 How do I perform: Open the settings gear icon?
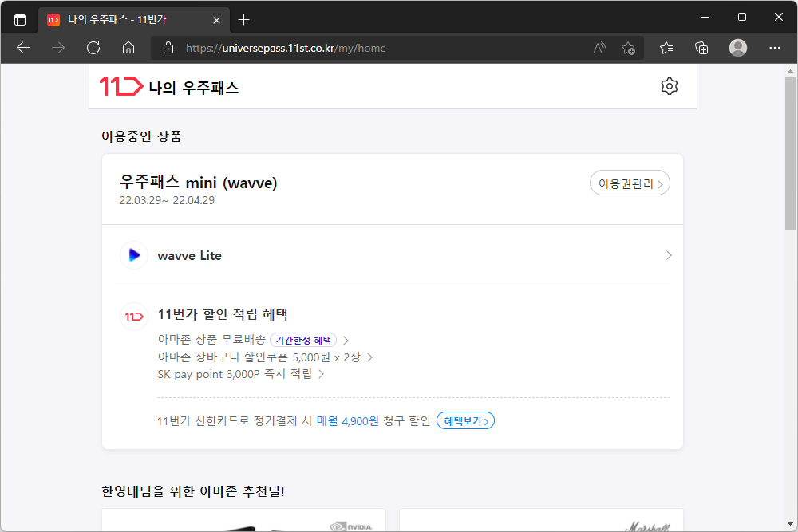[x=670, y=86]
